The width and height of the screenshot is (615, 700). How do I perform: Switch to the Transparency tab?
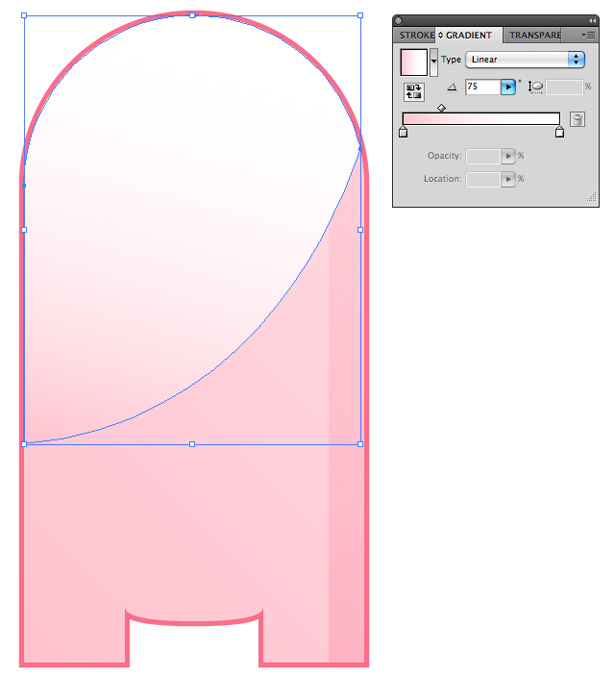(x=535, y=35)
